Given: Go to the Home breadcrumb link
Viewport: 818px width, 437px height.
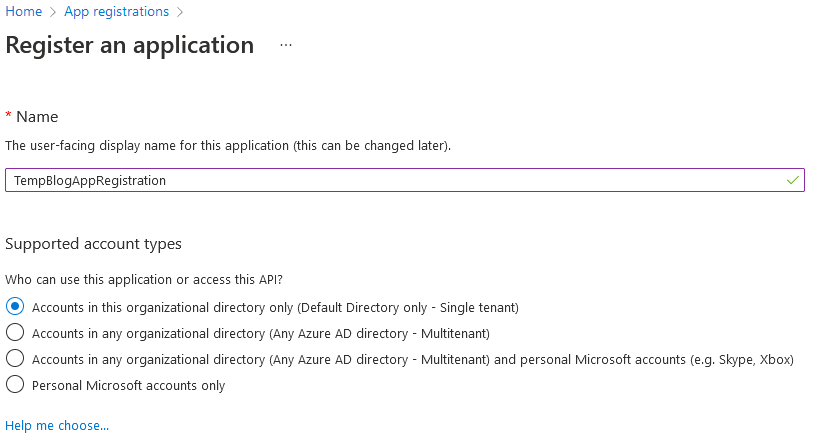Looking at the screenshot, I should [23, 11].
